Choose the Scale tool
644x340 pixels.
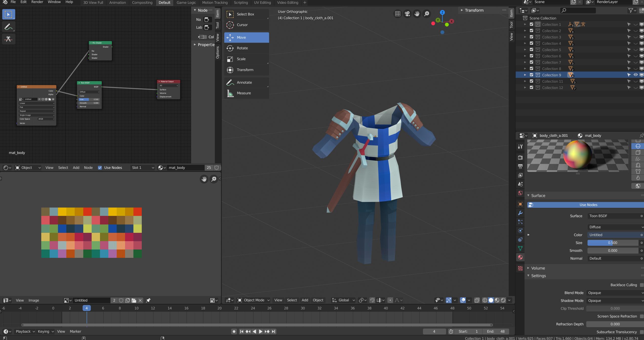tap(246, 59)
